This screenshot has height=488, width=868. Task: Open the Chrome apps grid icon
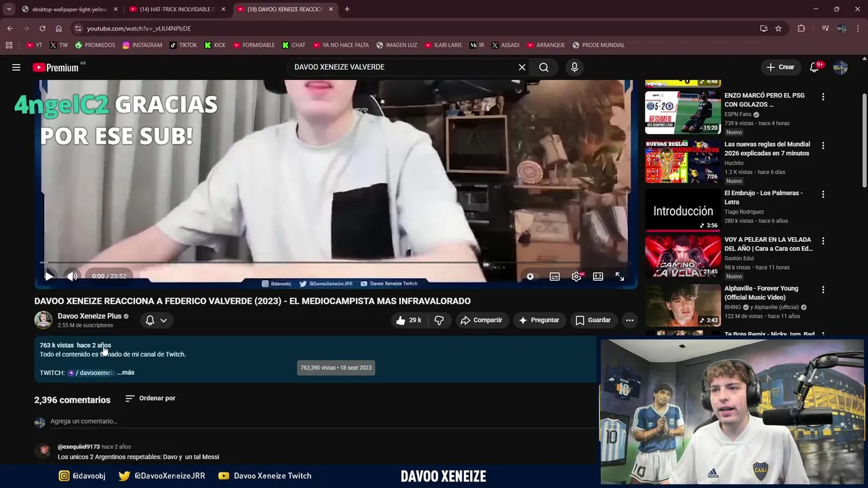click(9, 45)
